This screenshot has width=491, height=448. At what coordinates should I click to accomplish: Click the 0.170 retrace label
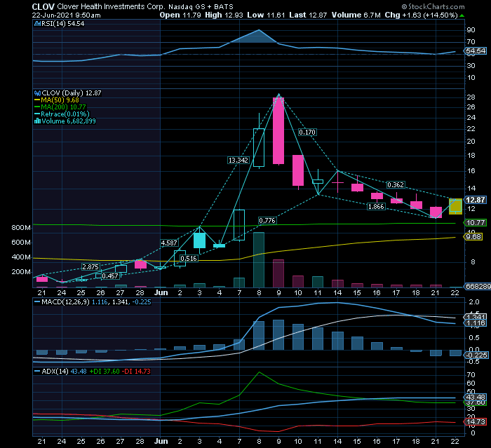(307, 132)
